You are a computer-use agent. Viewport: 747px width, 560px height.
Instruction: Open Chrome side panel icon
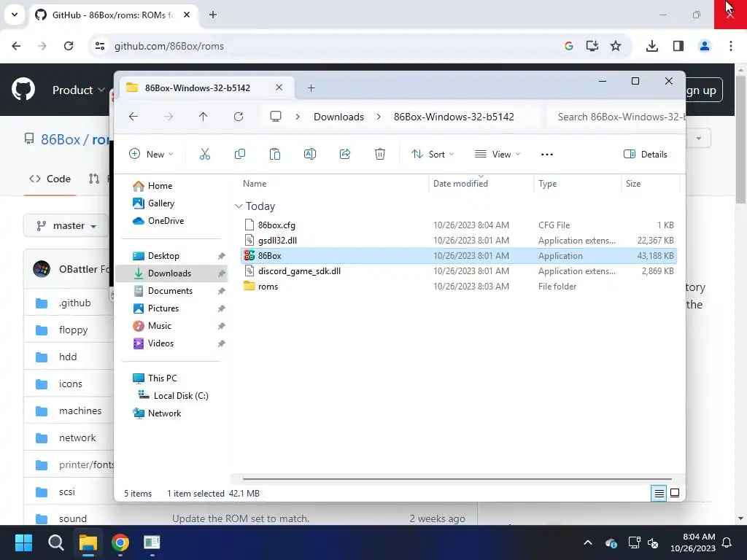pos(678,46)
